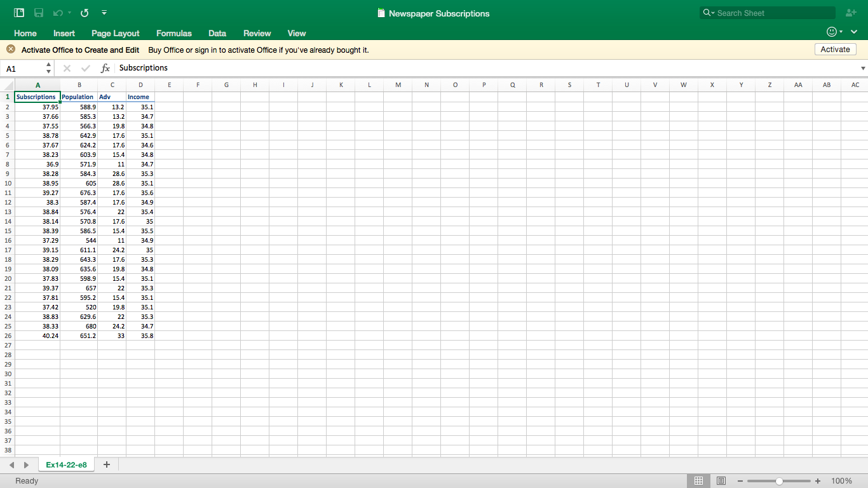Open the Quick Access Toolbar customize dropdown

click(x=104, y=13)
